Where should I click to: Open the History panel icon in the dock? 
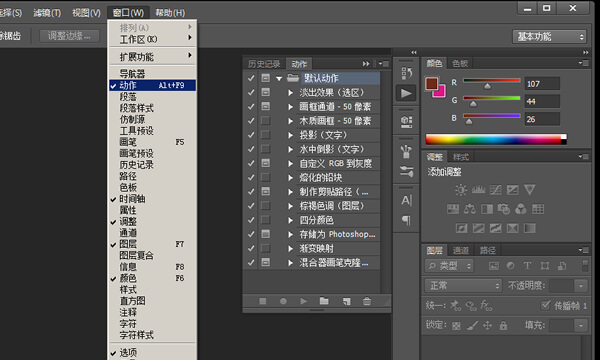coord(406,73)
